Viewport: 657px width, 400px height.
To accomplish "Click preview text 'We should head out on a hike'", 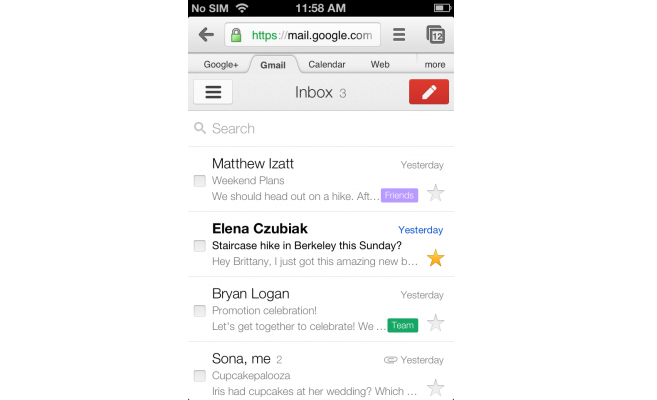I will [295, 196].
